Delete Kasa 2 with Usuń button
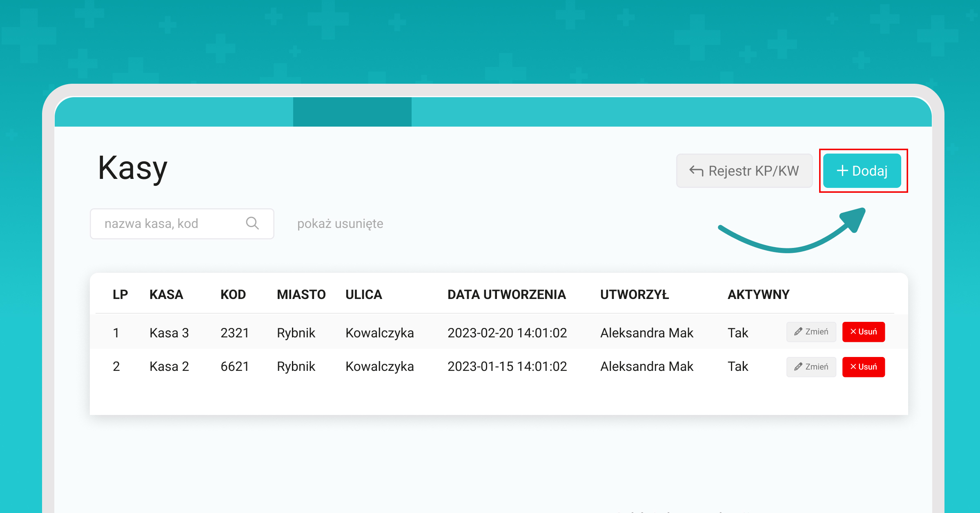This screenshot has height=513, width=980. coord(863,367)
